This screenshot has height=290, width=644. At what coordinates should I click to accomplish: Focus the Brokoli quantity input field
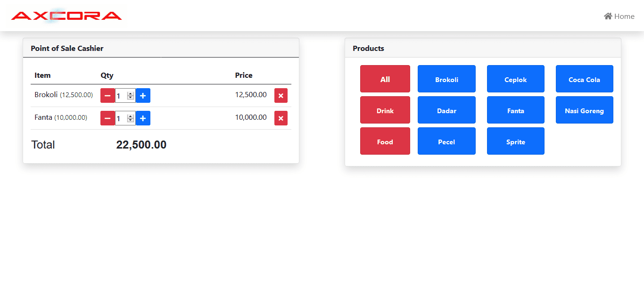(121, 96)
